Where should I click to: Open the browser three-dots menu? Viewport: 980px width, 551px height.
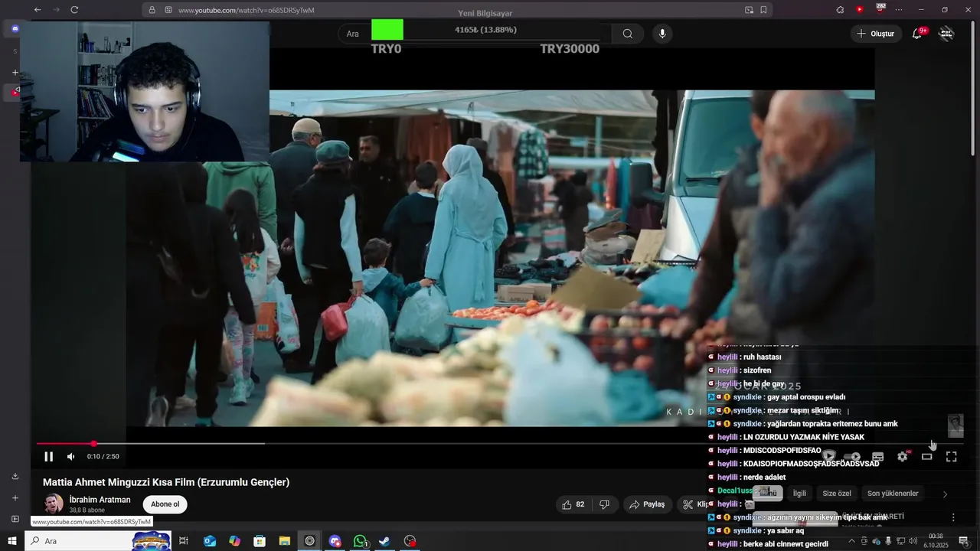click(899, 10)
